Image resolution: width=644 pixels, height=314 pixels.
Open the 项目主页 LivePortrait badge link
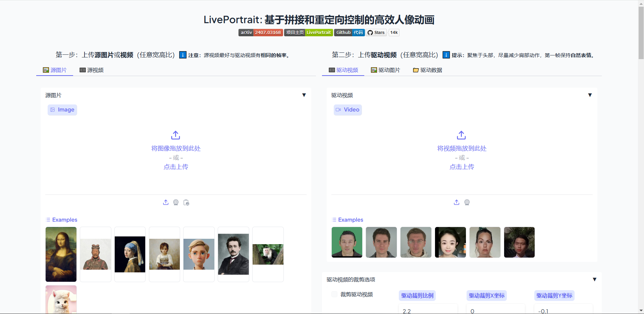[308, 33]
